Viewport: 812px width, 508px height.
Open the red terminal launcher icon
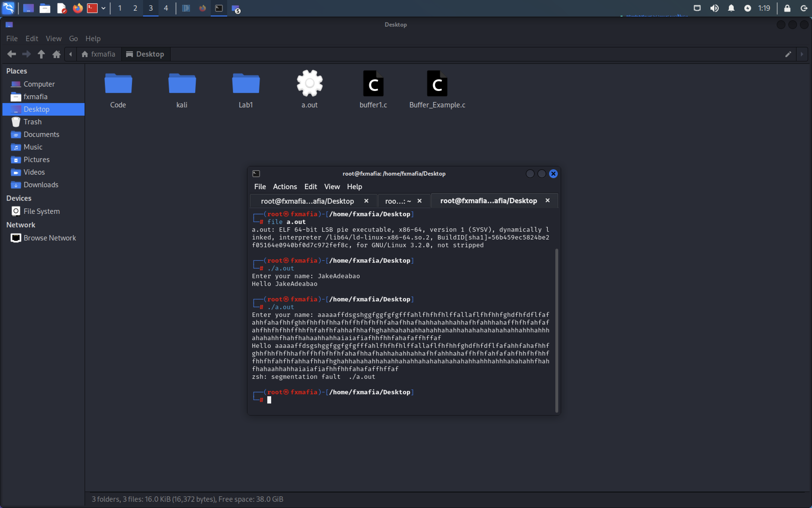tap(92, 8)
